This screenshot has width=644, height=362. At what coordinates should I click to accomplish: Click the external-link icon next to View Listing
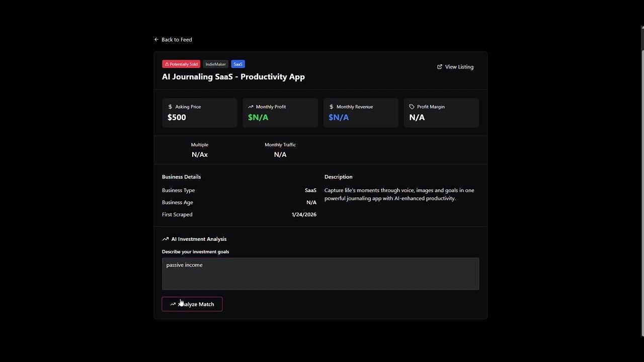coord(439,66)
